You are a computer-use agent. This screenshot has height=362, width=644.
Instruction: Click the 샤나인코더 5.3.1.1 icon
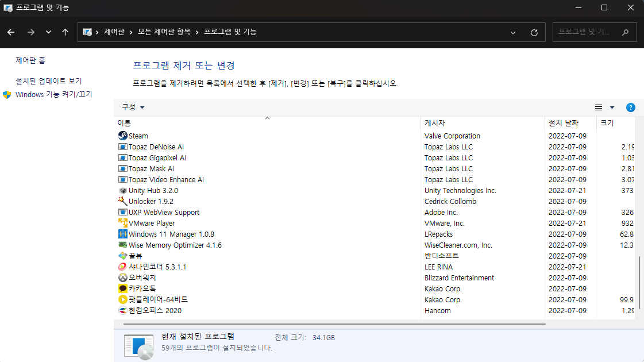click(x=122, y=267)
